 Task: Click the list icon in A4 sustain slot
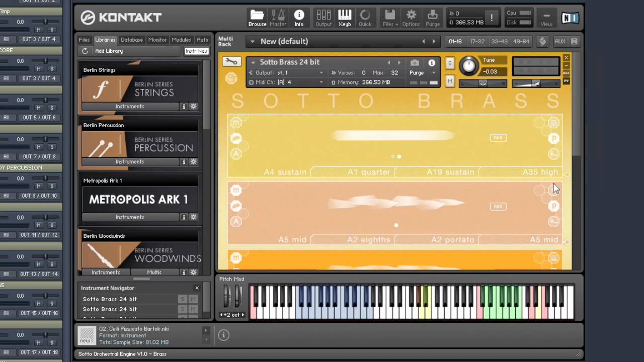tap(553, 123)
